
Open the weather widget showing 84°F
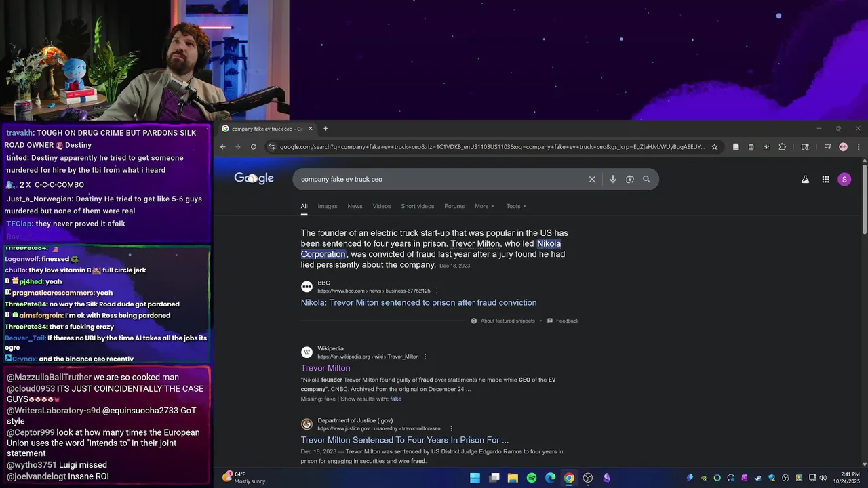244,478
